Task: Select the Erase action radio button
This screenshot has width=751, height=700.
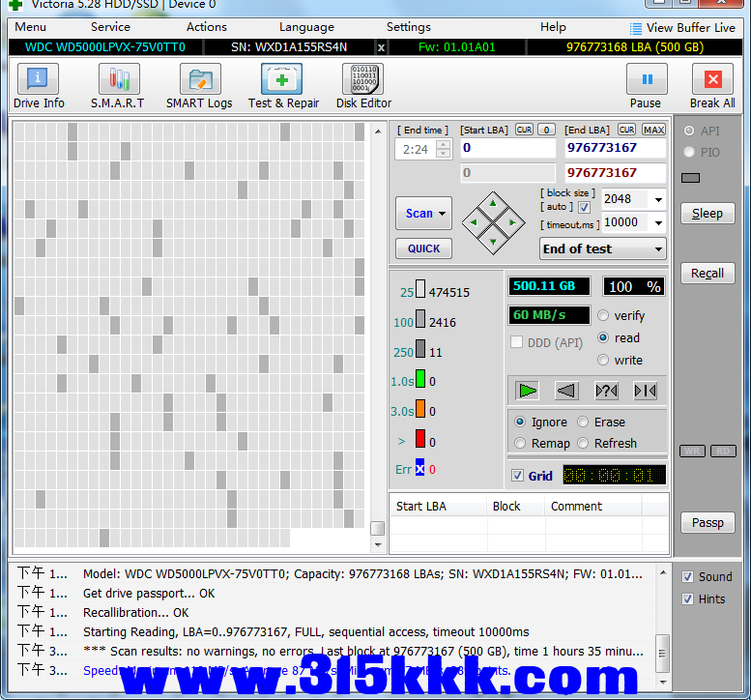Action: coord(583,422)
